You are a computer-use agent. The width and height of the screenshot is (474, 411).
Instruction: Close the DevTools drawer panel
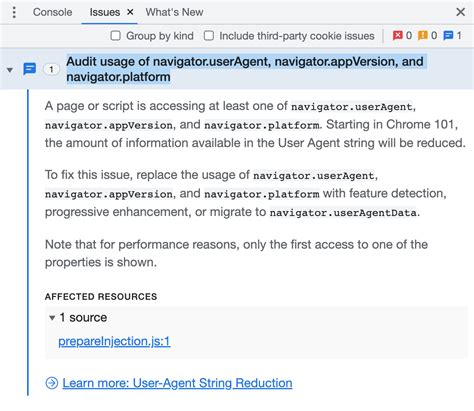coord(461,12)
